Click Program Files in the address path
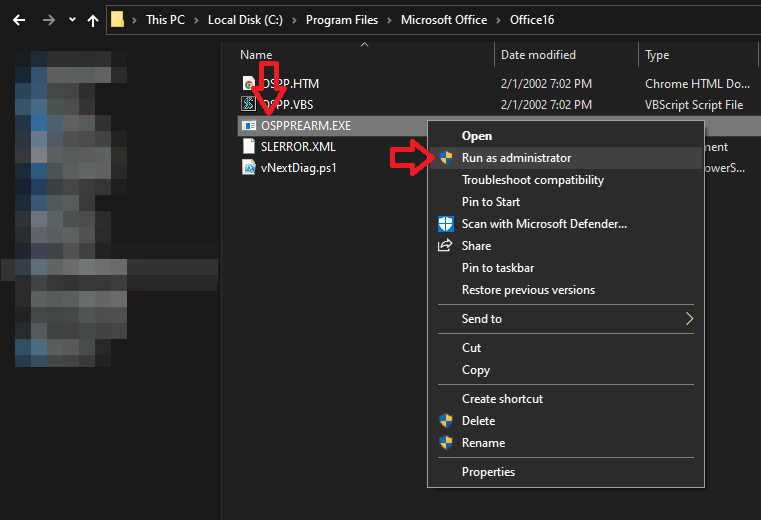The height and width of the screenshot is (520, 761). tap(341, 20)
